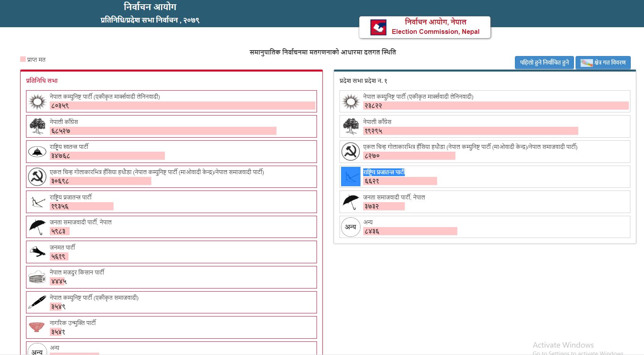Click the pink प्राप्त मत legend swatch
644x355 pixels.
pos(23,59)
